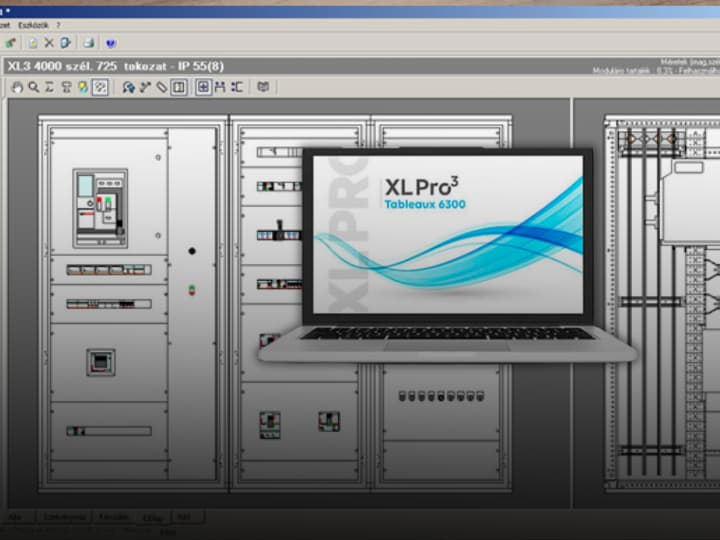
Task: Click the light bulb icon
Action: click(82, 87)
